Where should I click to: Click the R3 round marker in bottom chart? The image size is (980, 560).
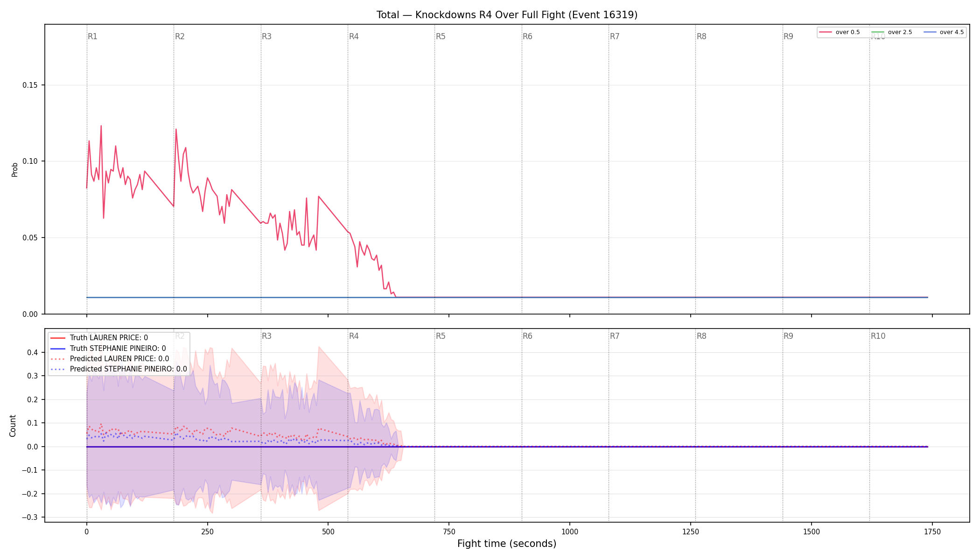266,336
